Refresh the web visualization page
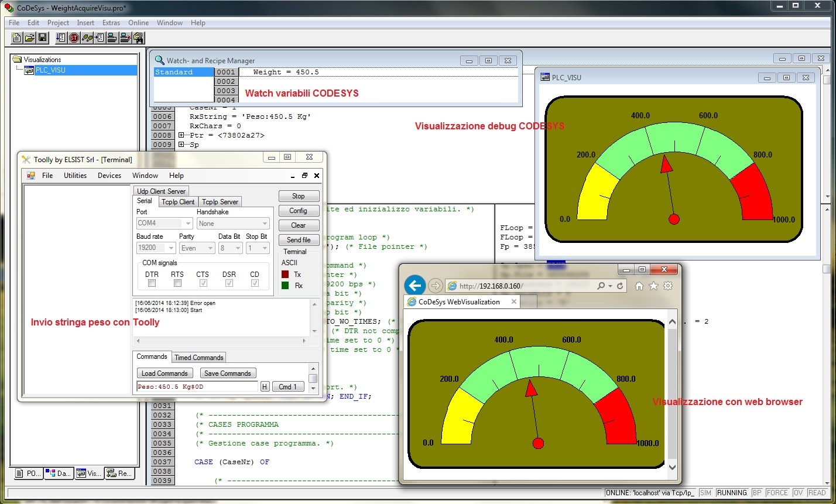 [620, 286]
